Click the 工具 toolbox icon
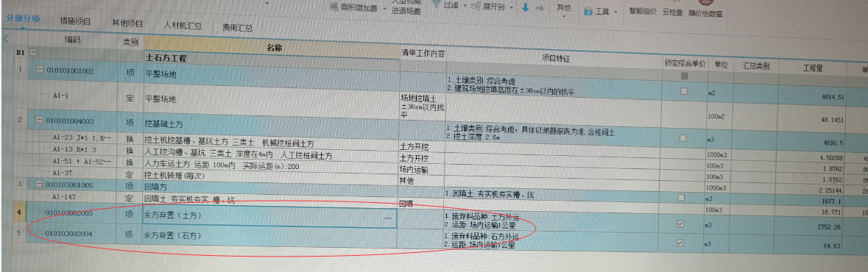868x272 pixels. (588, 11)
